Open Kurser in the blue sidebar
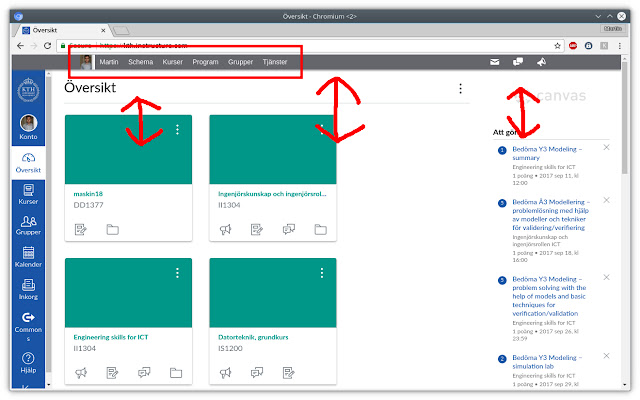Image resolution: width=640 pixels, height=400 pixels. [28, 194]
